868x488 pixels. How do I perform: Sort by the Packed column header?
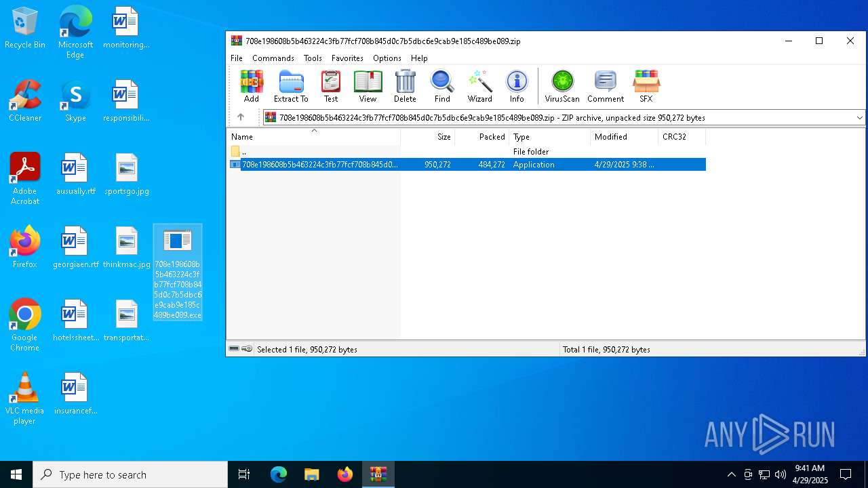[x=481, y=137]
